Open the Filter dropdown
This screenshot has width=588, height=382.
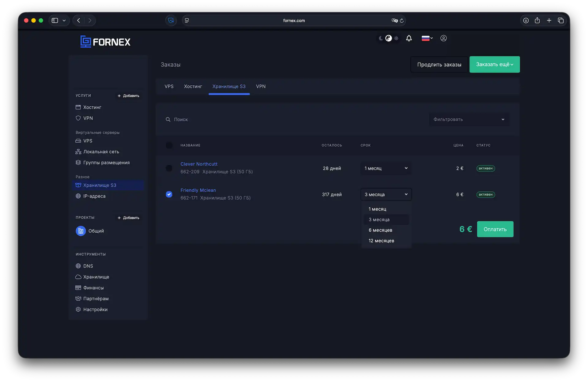pos(469,119)
